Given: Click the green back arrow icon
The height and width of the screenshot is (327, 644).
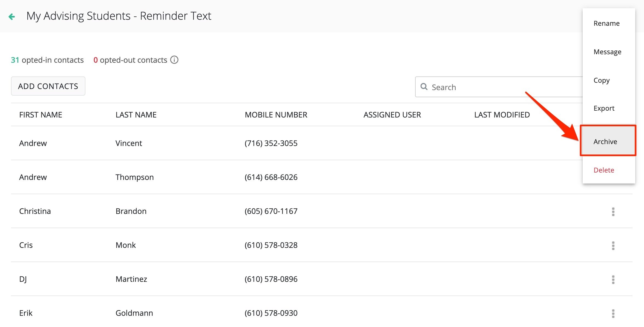Looking at the screenshot, I should point(12,17).
